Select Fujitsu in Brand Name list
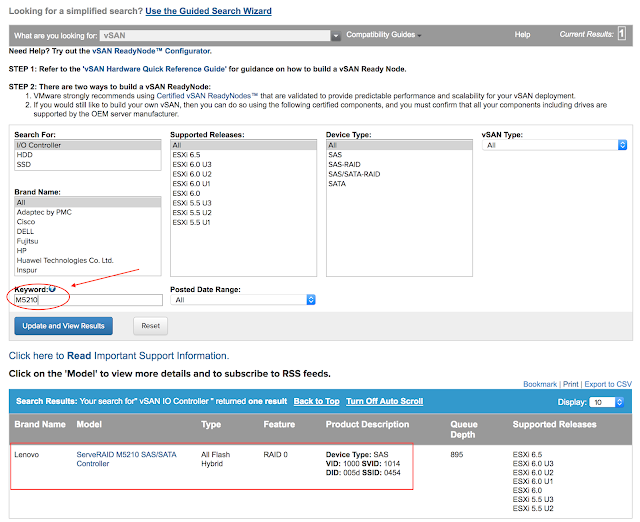 88,241
